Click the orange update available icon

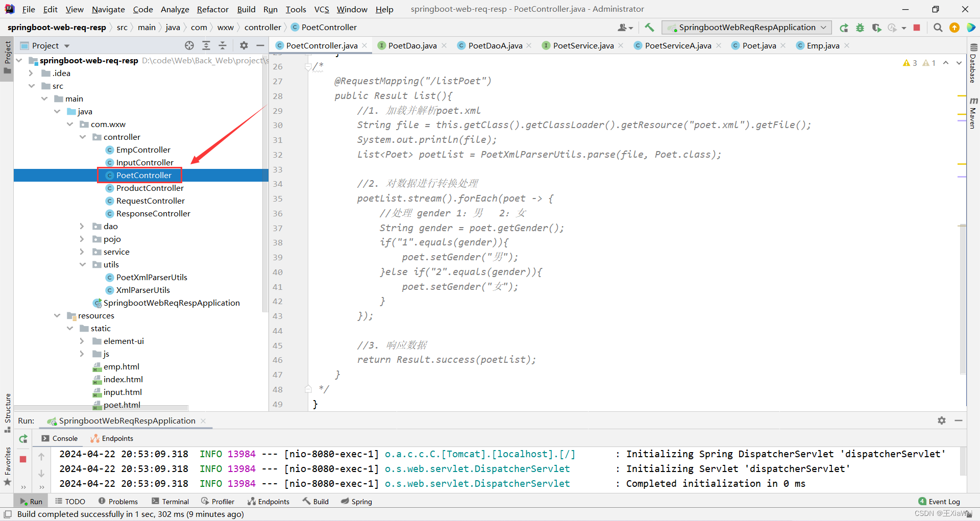tap(954, 28)
